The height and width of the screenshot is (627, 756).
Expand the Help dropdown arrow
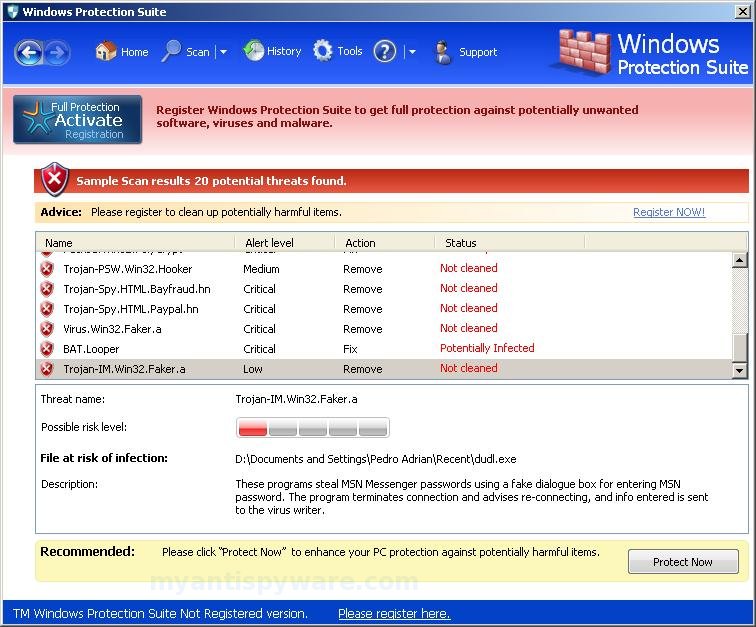tap(412, 52)
